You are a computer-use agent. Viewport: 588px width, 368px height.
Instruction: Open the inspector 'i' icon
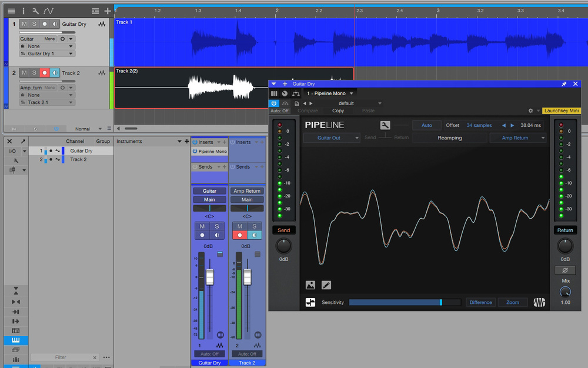pyautogui.click(x=24, y=11)
